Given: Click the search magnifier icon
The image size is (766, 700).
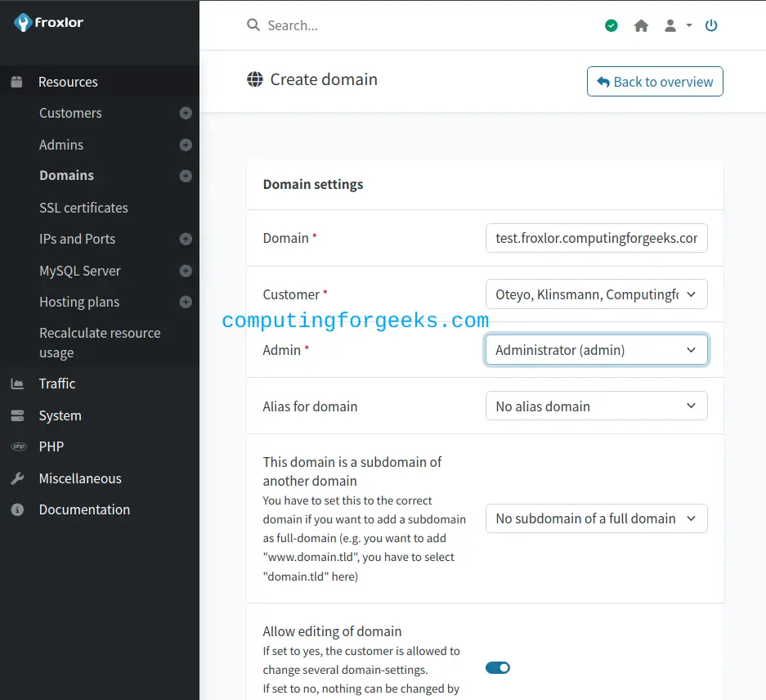Looking at the screenshot, I should click(253, 25).
